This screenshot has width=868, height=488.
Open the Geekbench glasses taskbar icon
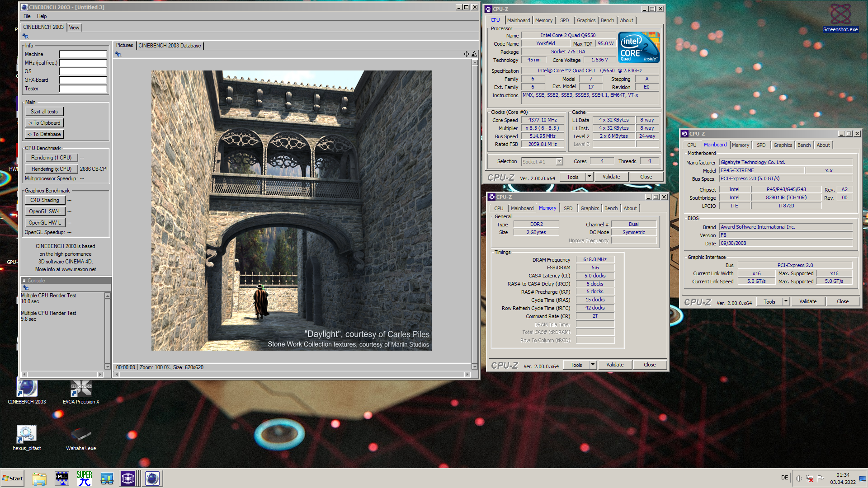coord(107,479)
